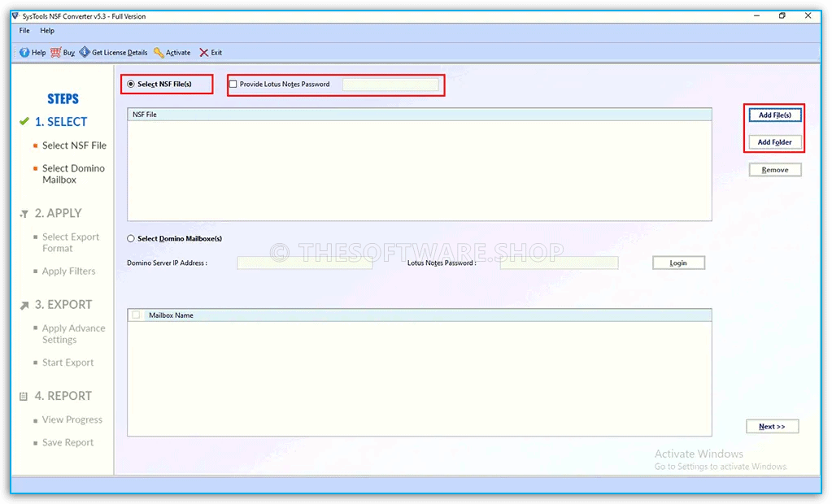This screenshot has height=504, width=832.
Task: Select the 'Select Domino Mailboxe(s)' radio button
Action: point(130,239)
